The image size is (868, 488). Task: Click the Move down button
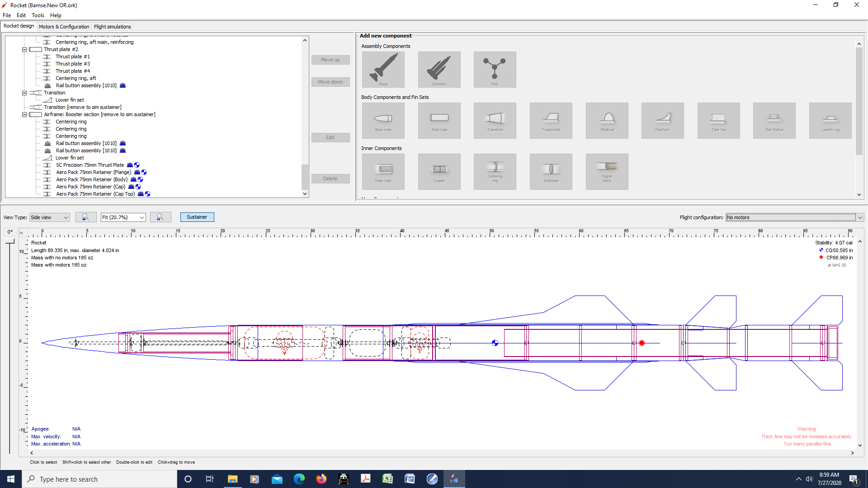point(330,82)
